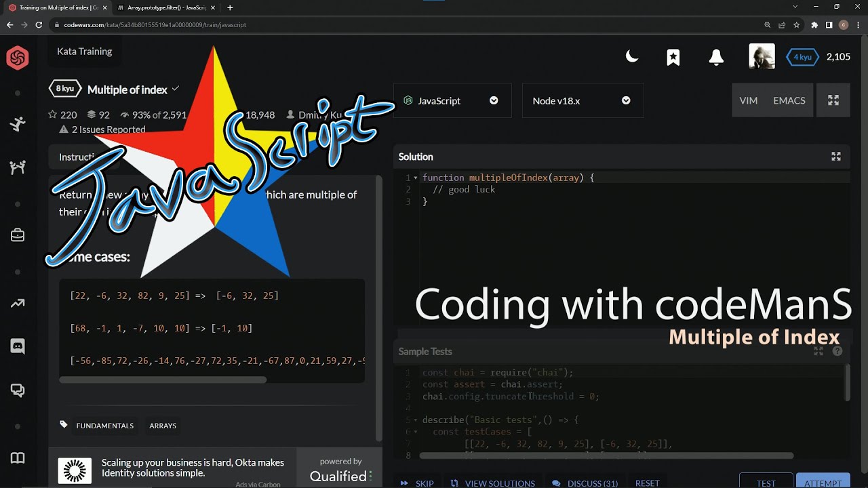Collapse code fold arrow on line 1
868x488 pixels.
[416, 178]
